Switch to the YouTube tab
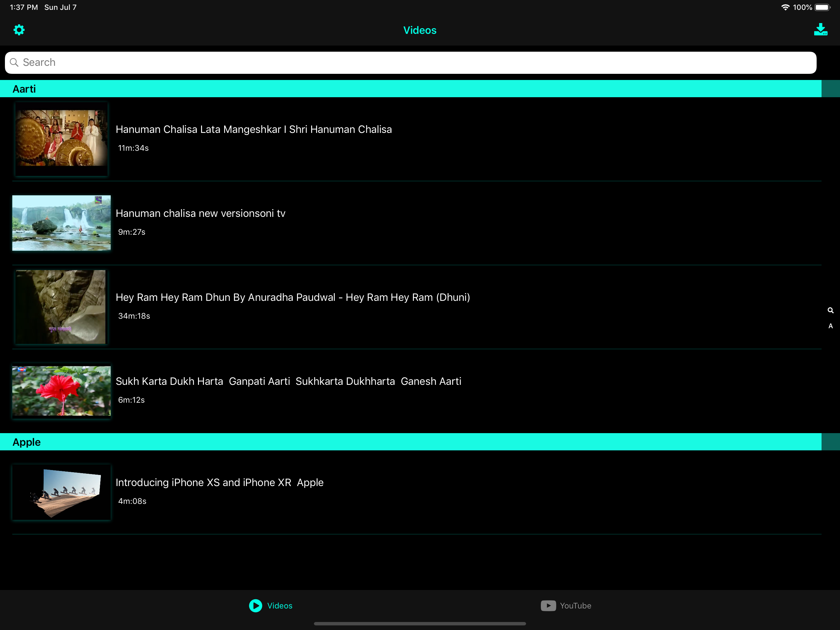Image resolution: width=840 pixels, height=630 pixels. click(566, 606)
